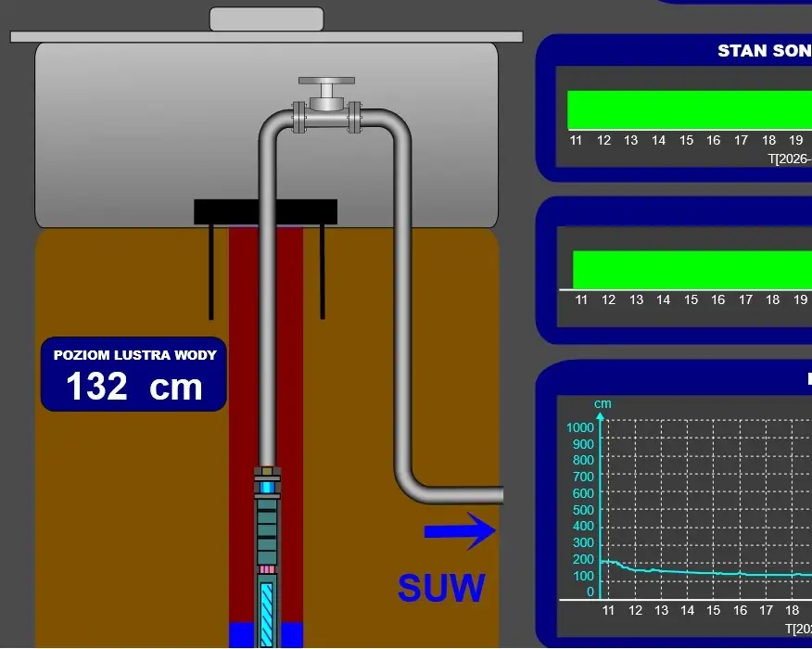Click hour 13 under the second status chart

(636, 299)
